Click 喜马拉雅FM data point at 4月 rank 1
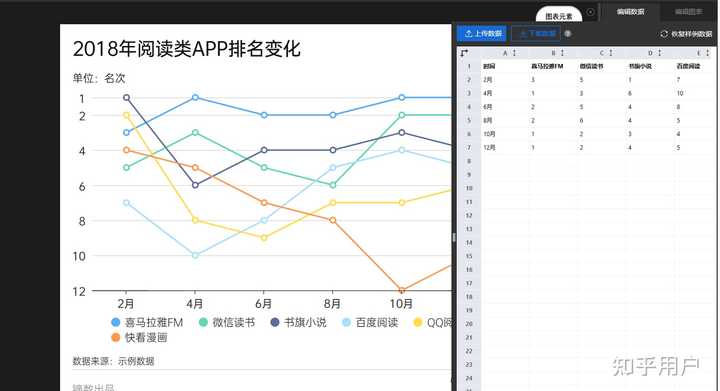Image resolution: width=720 pixels, height=391 pixels. tap(195, 97)
